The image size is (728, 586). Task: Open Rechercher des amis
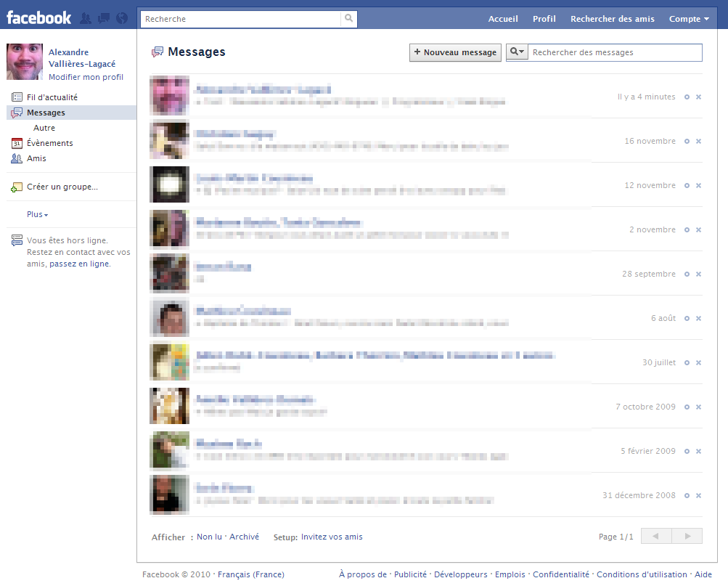613,19
